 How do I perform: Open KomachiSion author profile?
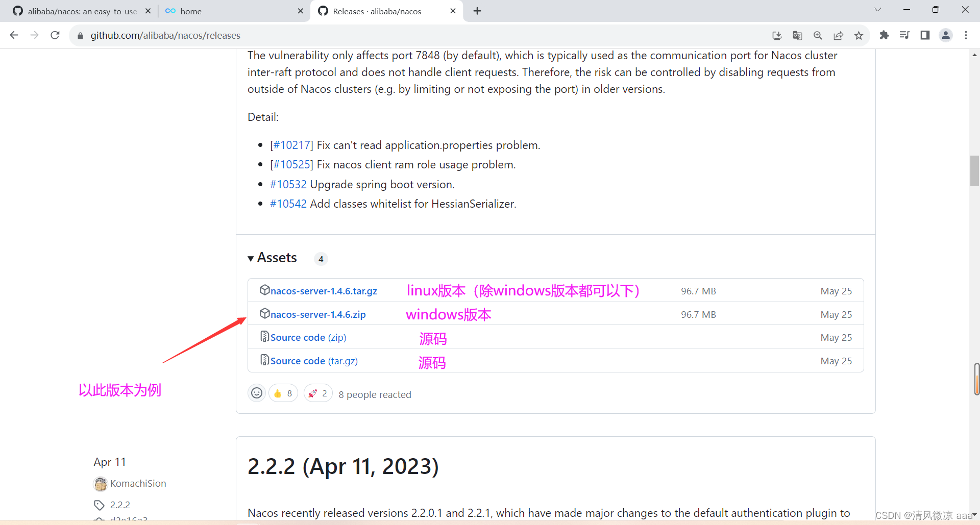[138, 483]
